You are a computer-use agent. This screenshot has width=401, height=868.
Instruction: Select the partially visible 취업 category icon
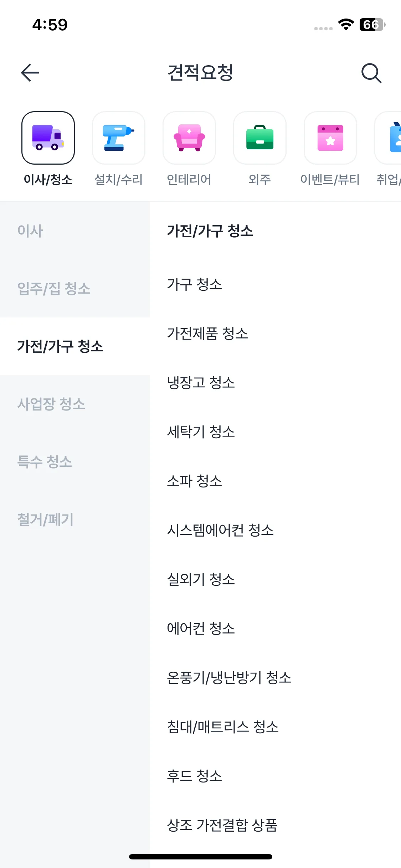click(x=390, y=138)
